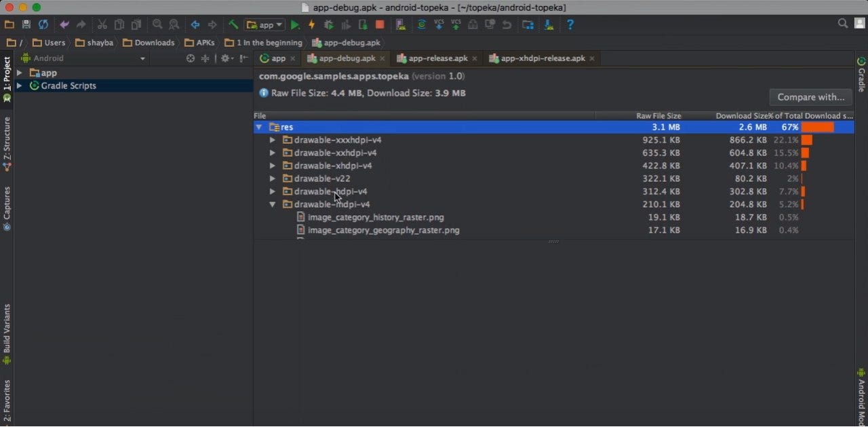Click the Compare with... button
The height and width of the screenshot is (427, 868).
click(811, 97)
